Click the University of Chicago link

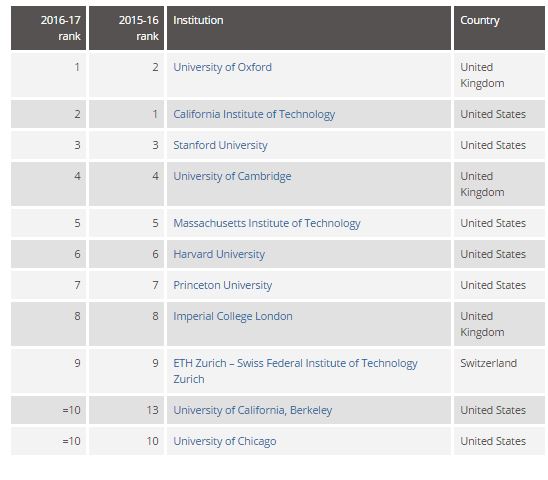(225, 441)
